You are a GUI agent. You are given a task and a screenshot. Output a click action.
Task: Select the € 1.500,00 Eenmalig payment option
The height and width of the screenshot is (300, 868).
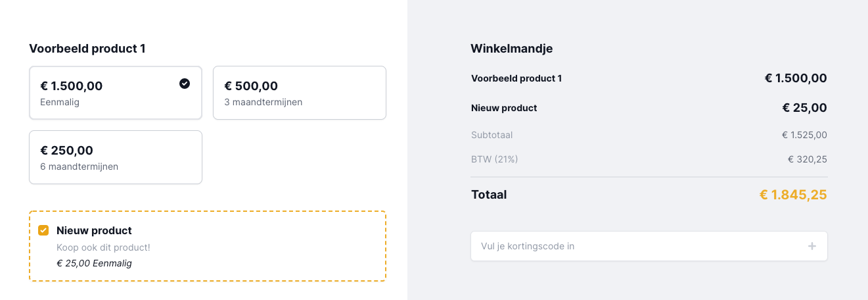(x=116, y=93)
